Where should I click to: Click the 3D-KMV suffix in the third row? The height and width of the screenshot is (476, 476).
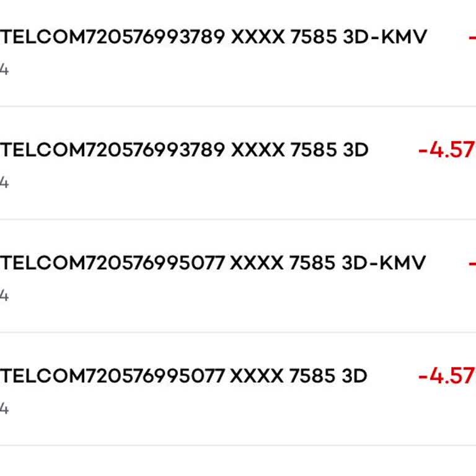coord(383,263)
